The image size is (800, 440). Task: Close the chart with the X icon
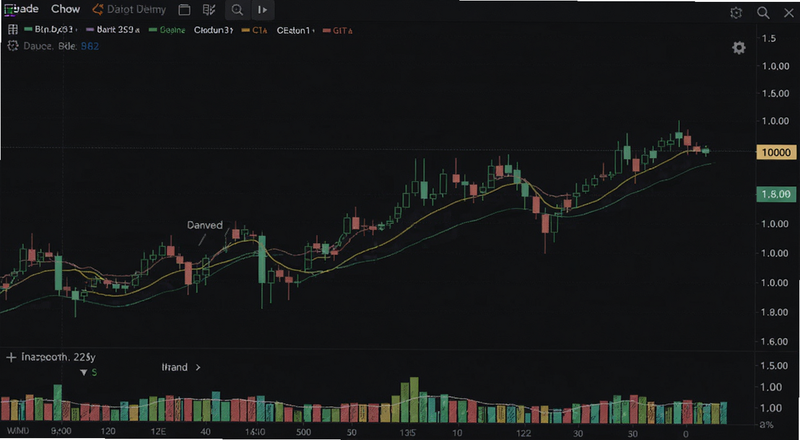tap(789, 13)
